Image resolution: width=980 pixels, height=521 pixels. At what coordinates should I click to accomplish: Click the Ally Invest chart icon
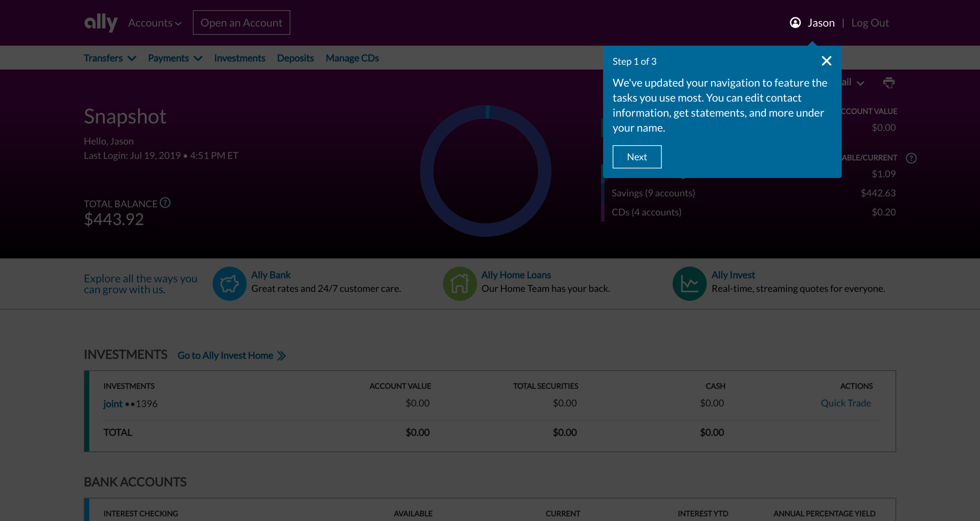click(x=689, y=284)
